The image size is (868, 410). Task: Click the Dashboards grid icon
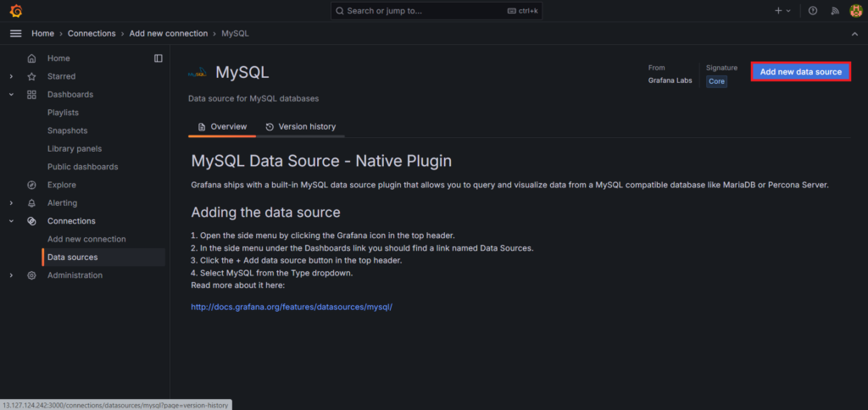point(31,95)
